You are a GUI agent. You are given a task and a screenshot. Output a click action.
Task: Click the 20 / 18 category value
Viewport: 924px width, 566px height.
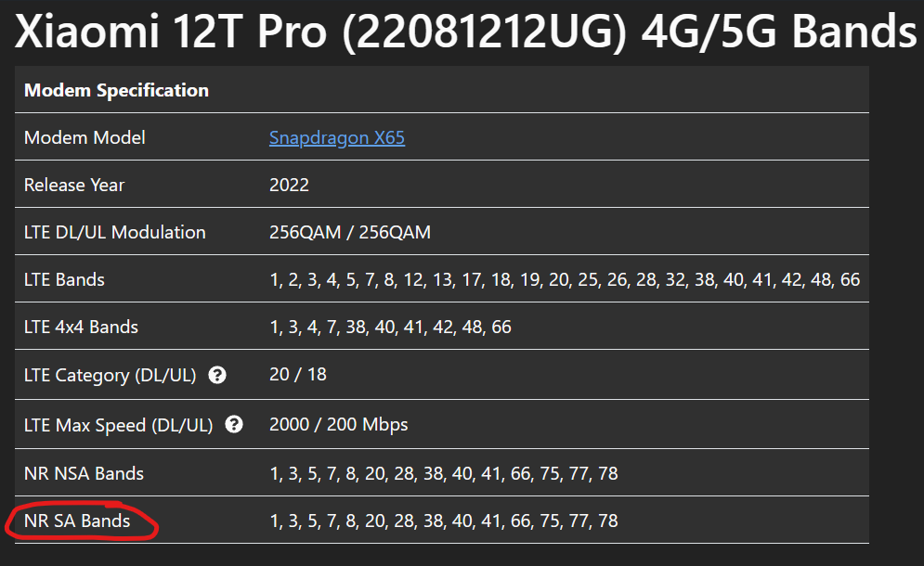[297, 375]
